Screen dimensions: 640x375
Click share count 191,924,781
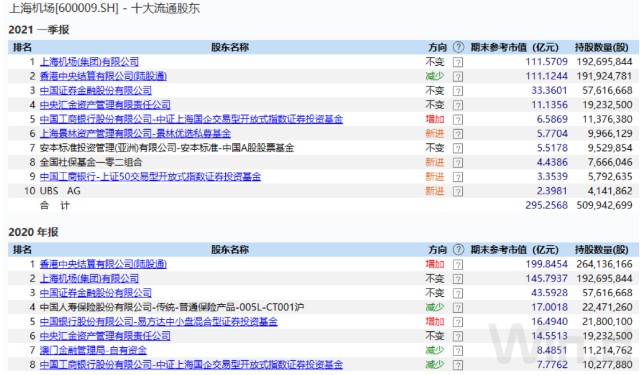pos(604,76)
